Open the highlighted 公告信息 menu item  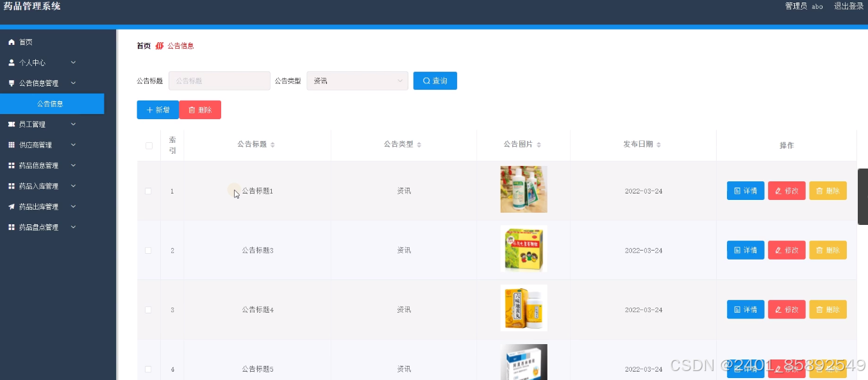[51, 103]
